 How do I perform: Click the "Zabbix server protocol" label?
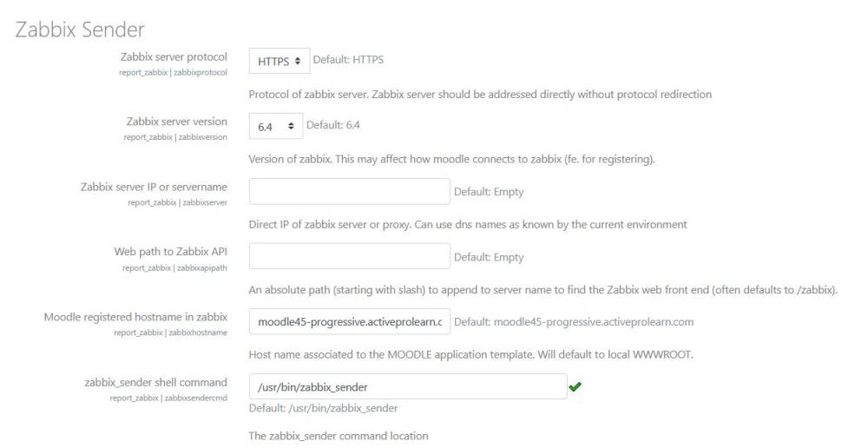[174, 56]
